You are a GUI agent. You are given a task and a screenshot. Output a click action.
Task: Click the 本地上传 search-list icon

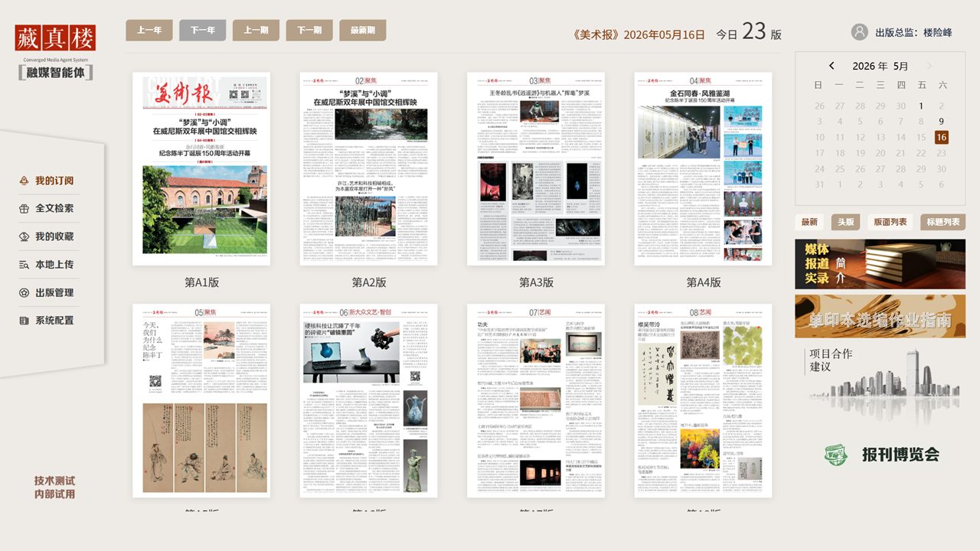click(x=24, y=265)
